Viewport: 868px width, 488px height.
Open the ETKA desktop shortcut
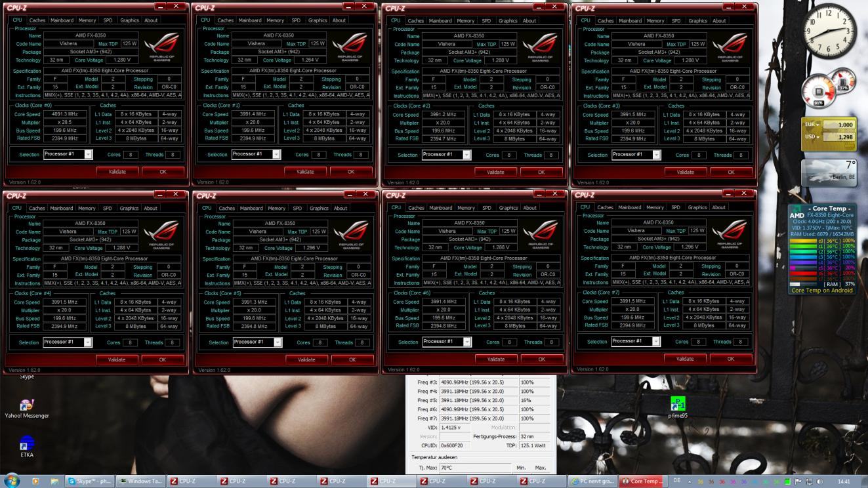pyautogui.click(x=27, y=447)
